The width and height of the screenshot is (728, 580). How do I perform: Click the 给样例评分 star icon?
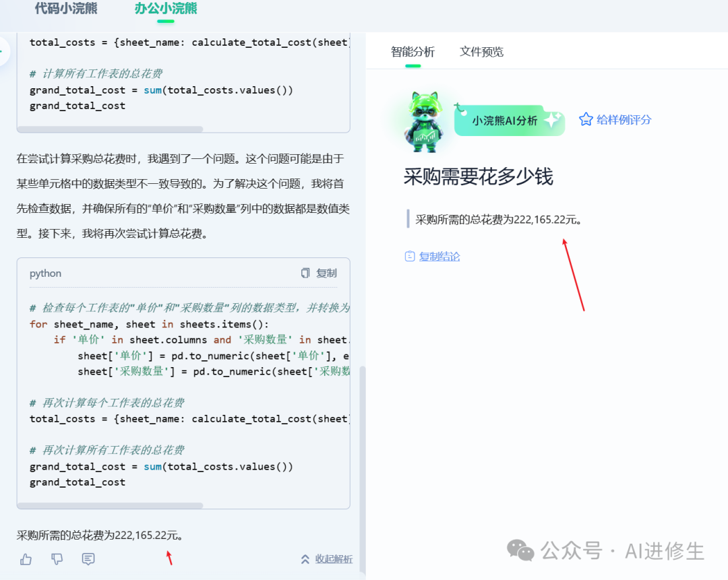click(586, 120)
